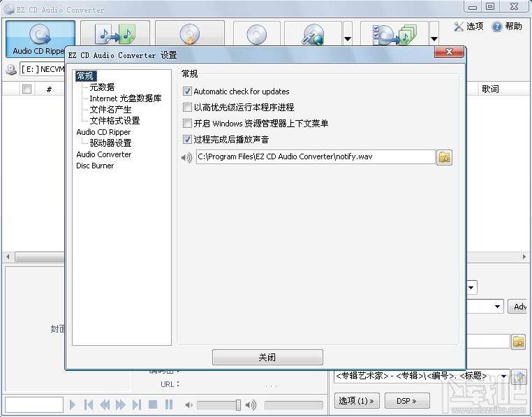This screenshot has width=532, height=417.
Task: Open the blue help question mark icon
Action: pyautogui.click(x=496, y=27)
